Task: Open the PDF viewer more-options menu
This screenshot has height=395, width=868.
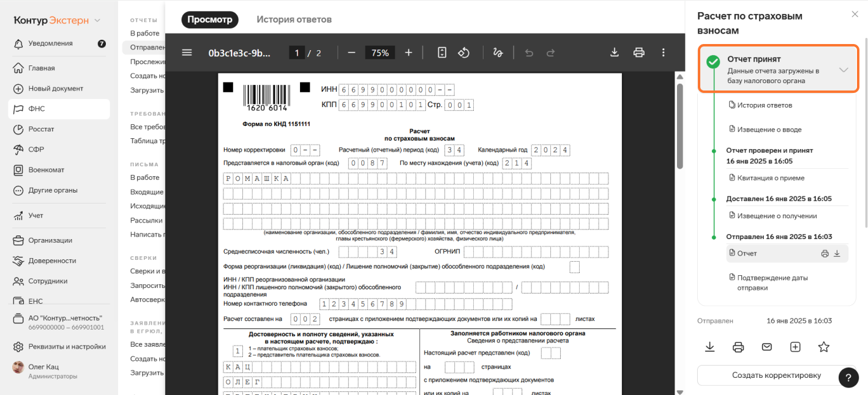Action: coord(663,53)
